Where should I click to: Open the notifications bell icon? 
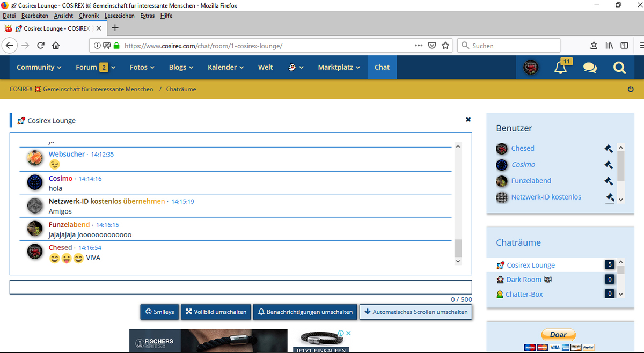pyautogui.click(x=560, y=68)
